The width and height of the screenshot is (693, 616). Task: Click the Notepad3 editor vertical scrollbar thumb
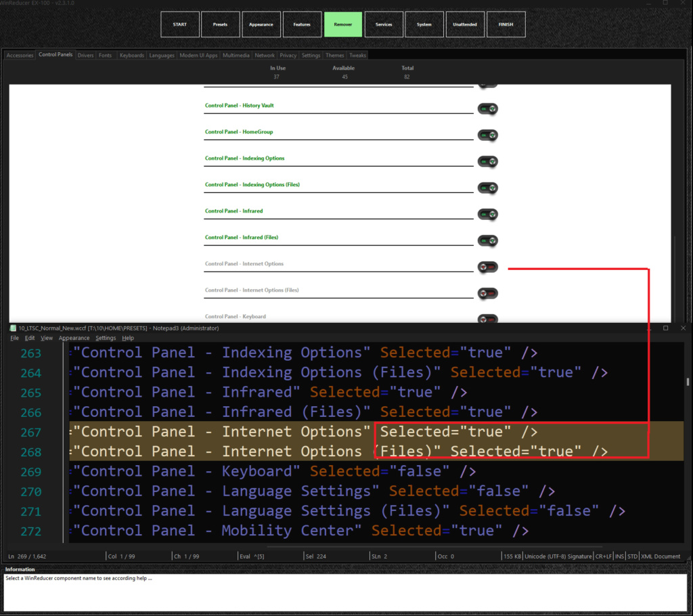[x=688, y=382]
